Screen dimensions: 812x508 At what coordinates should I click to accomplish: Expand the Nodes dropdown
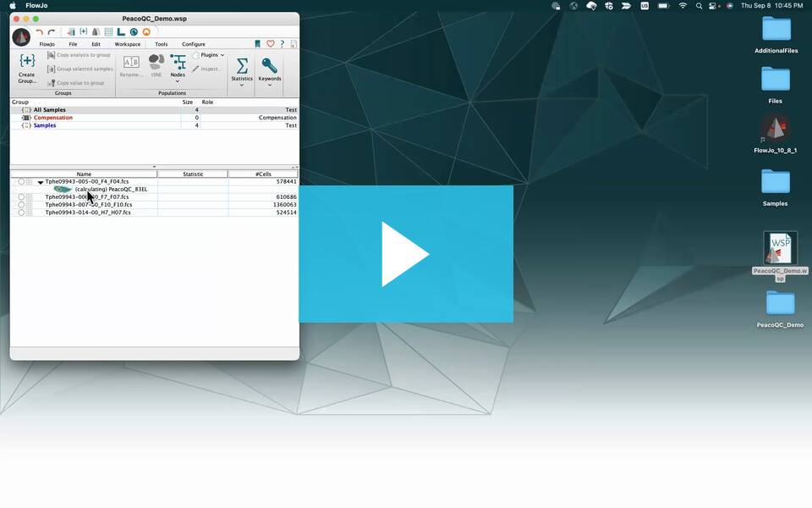point(178,81)
